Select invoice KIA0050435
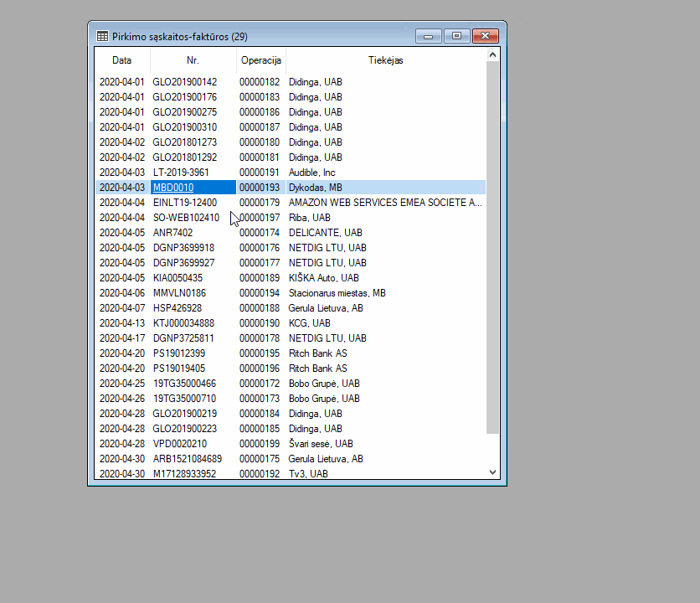700x603 pixels. (178, 278)
